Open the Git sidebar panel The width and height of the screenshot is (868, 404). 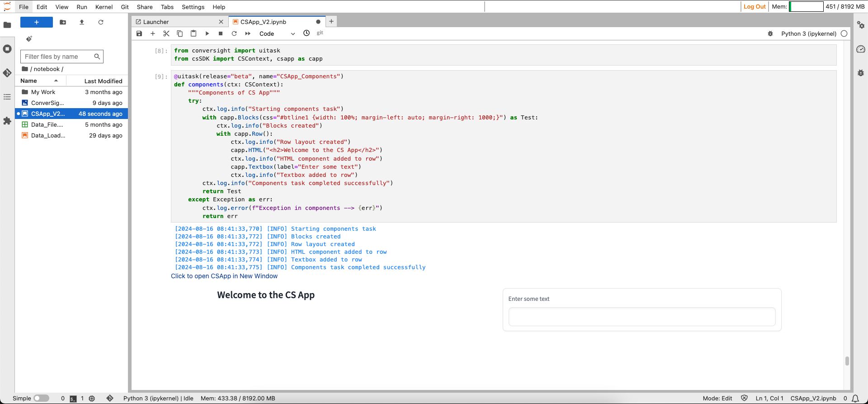click(7, 73)
